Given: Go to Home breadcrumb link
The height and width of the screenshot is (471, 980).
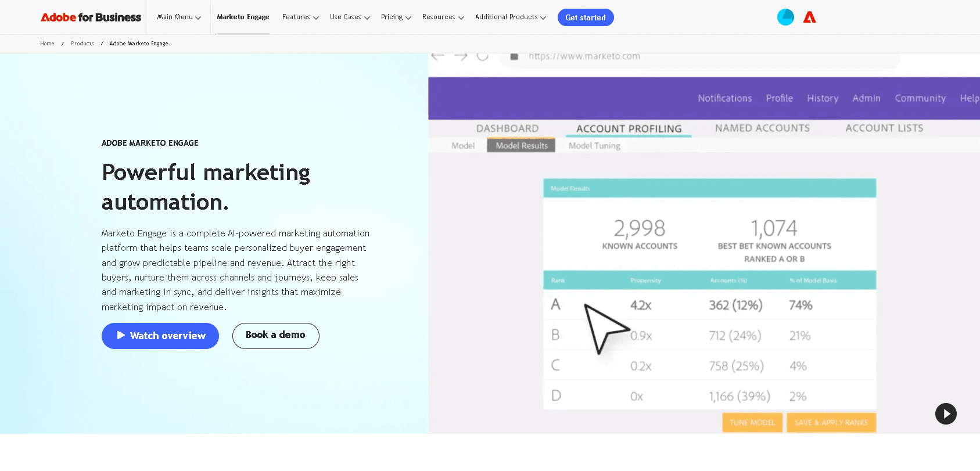Looking at the screenshot, I should (x=47, y=44).
